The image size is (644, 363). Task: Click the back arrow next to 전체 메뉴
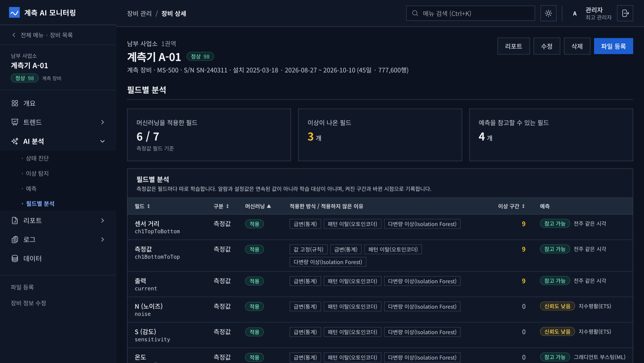[x=14, y=35]
